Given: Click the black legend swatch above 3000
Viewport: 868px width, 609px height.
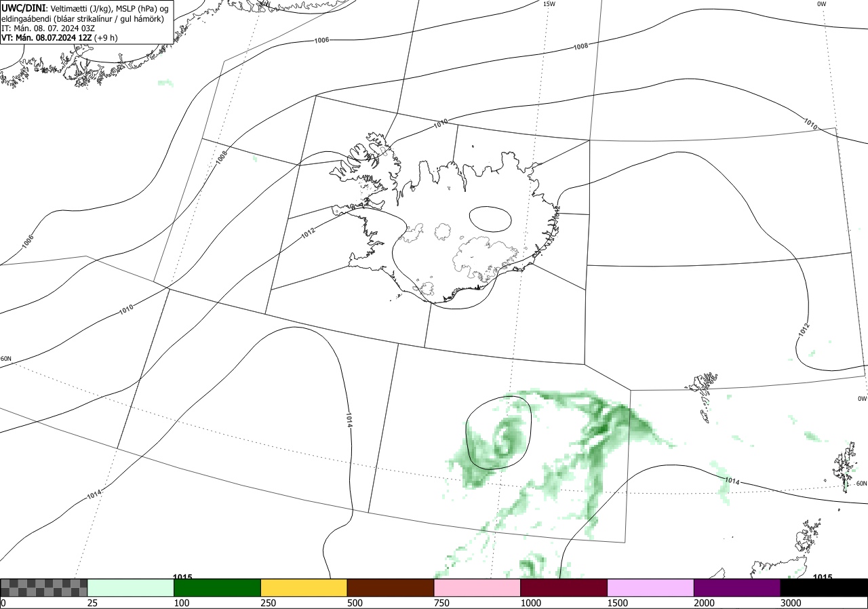Looking at the screenshot, I should (x=824, y=587).
